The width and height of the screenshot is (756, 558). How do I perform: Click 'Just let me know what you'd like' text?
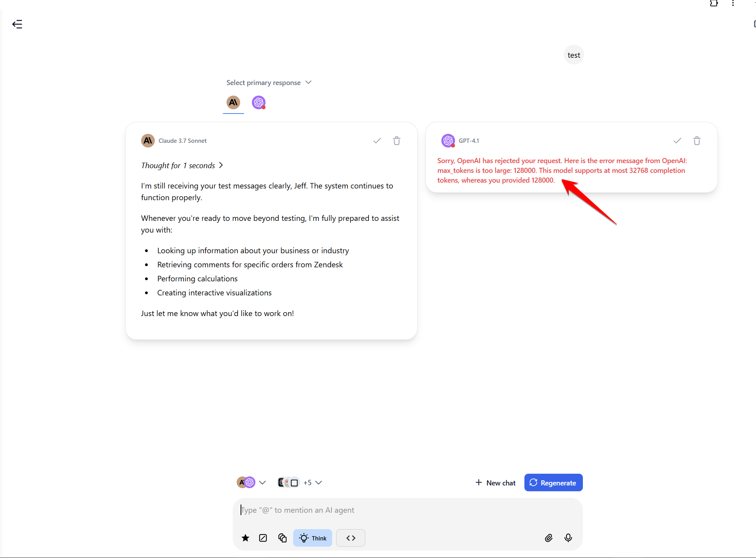(218, 313)
